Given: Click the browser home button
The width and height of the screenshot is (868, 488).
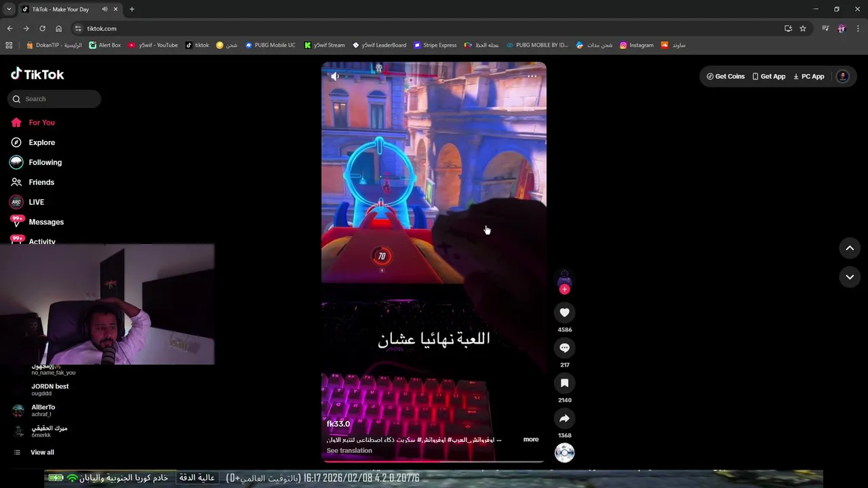Looking at the screenshot, I should [x=59, y=28].
